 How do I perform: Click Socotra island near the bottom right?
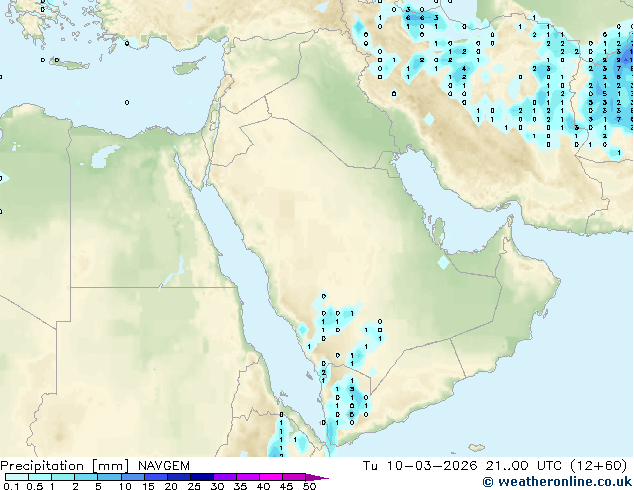click(x=477, y=447)
